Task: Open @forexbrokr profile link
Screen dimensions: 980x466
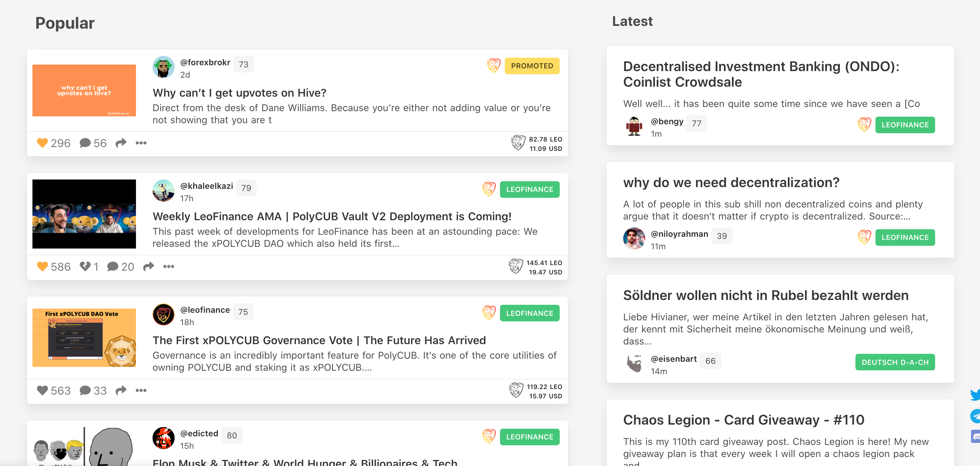Action: pos(205,62)
